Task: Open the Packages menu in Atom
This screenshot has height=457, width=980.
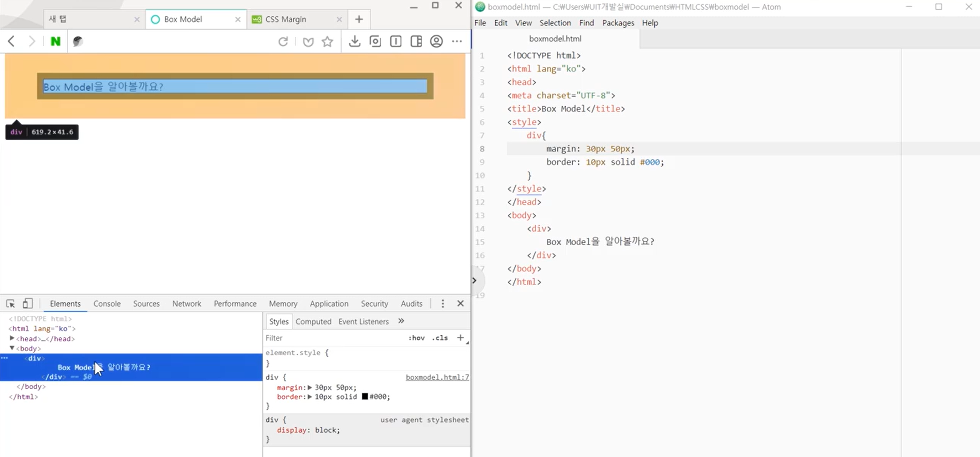Action: 618,23
